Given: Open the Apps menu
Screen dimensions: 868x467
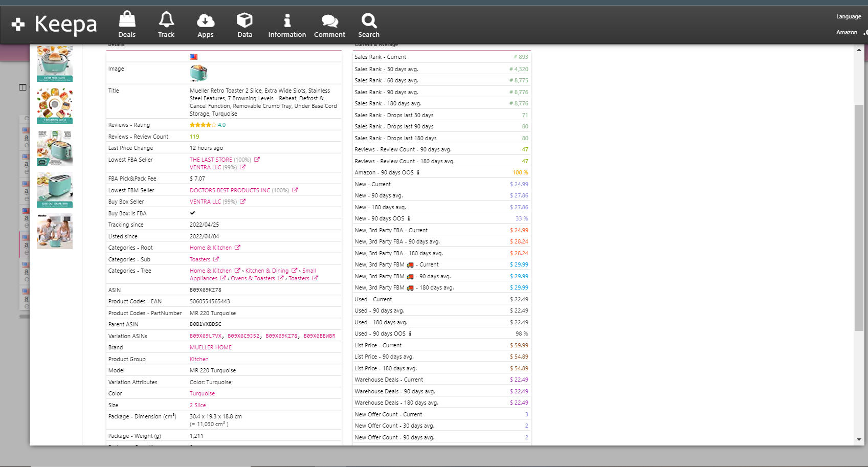Looking at the screenshot, I should tap(206, 25).
